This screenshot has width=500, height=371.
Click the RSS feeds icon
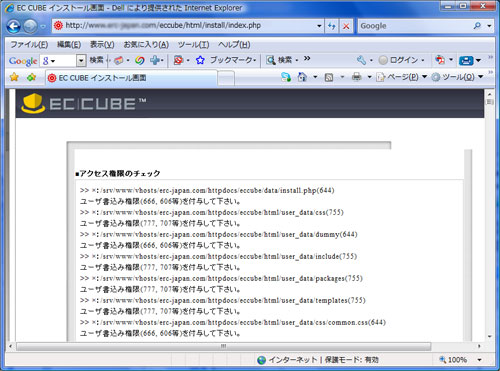click(x=329, y=77)
